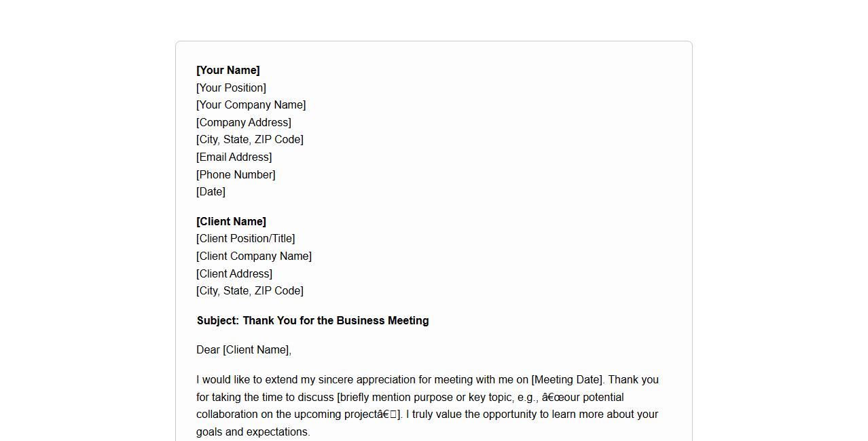The image size is (868, 441).
Task: Click the Subject: Thank You line
Action: pyautogui.click(x=312, y=321)
